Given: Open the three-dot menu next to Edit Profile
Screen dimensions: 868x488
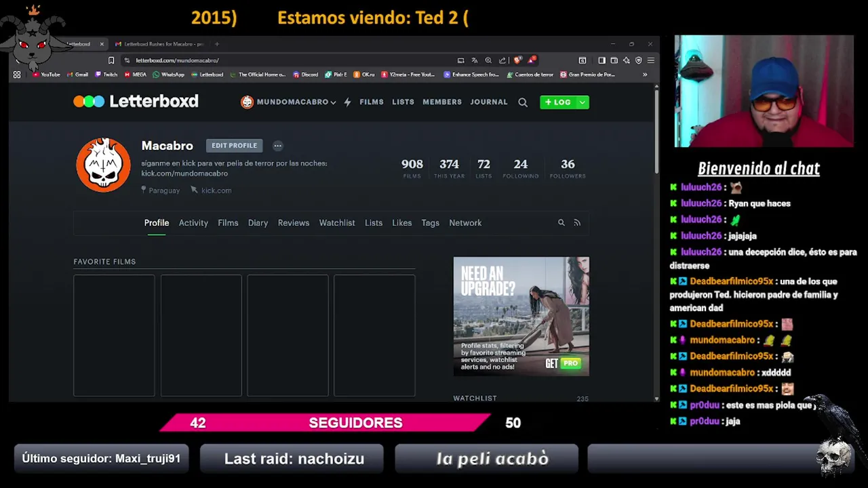Looking at the screenshot, I should click(x=277, y=146).
